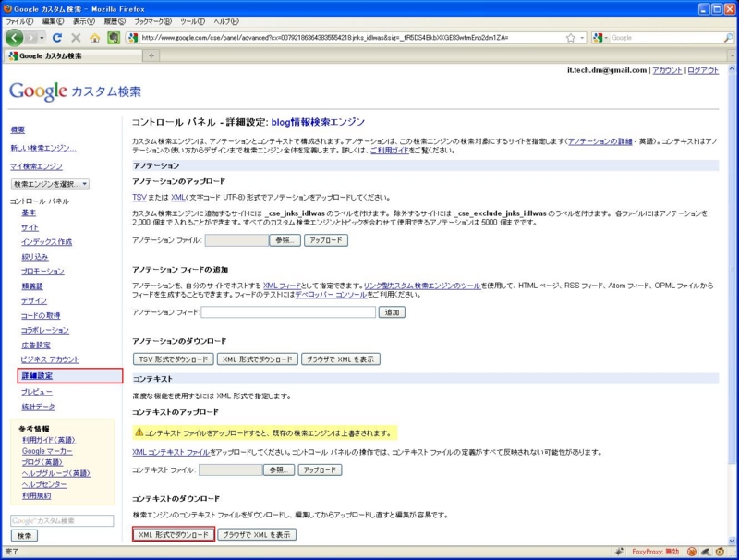Click XML 形式でダウンロード under annotations
Image resolution: width=739 pixels, height=560 pixels.
coord(258,359)
